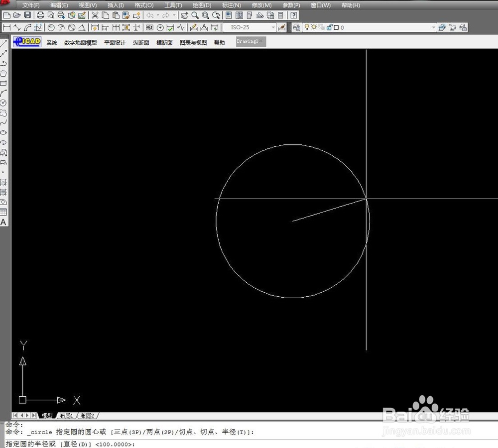The height and width of the screenshot is (448, 498).
Task: Open the 文件(F) menu
Action: (x=31, y=5)
